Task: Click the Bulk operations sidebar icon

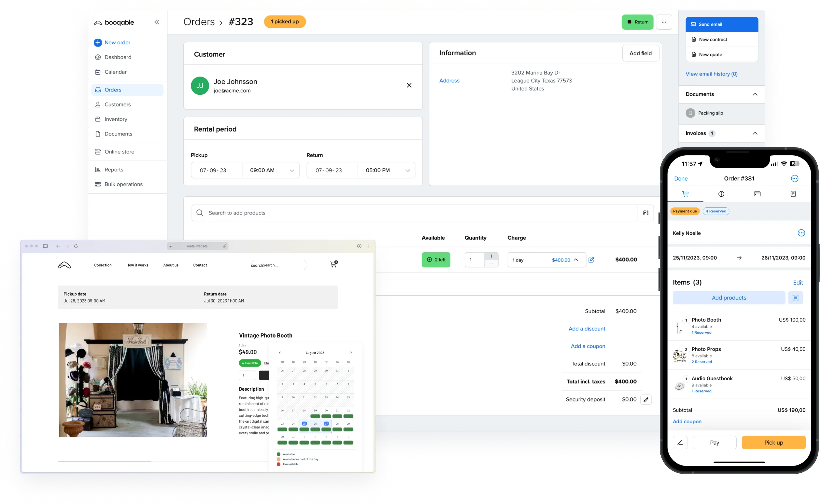Action: [98, 184]
